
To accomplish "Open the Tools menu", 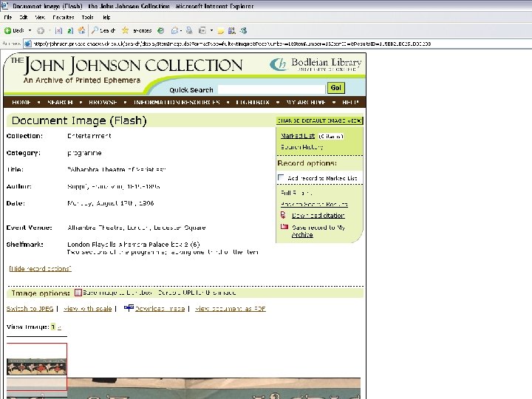I will coord(87,17).
